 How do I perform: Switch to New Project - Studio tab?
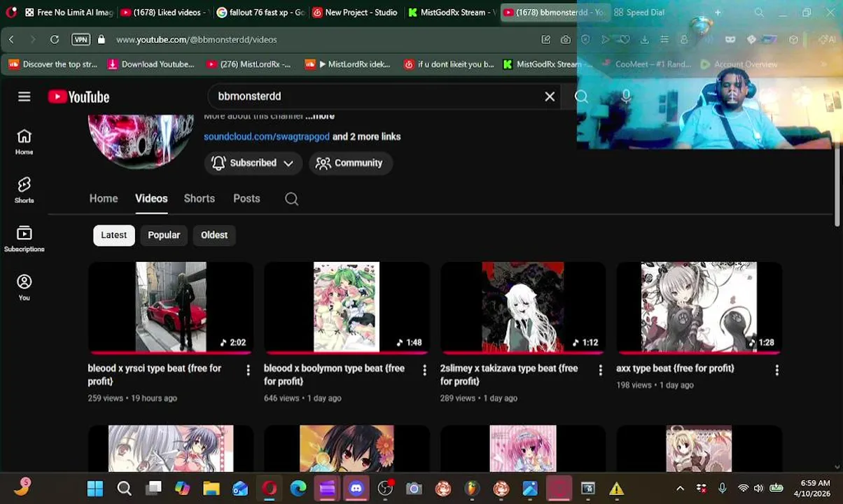[355, 12]
